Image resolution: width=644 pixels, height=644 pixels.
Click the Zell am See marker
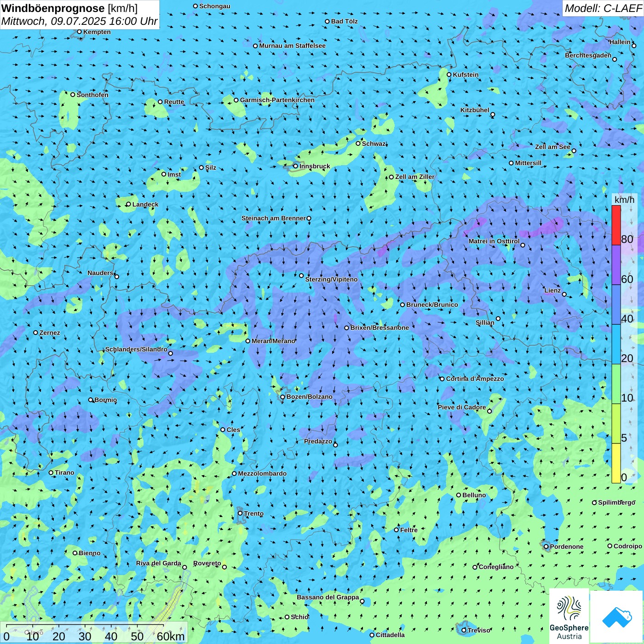pos(574,150)
